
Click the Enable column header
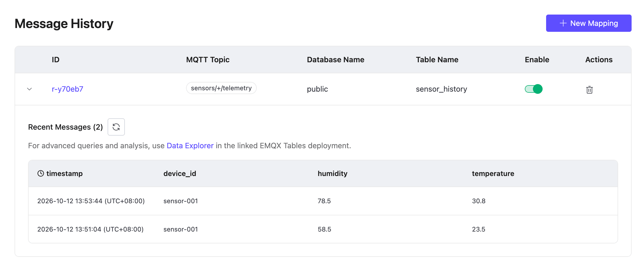(537, 60)
